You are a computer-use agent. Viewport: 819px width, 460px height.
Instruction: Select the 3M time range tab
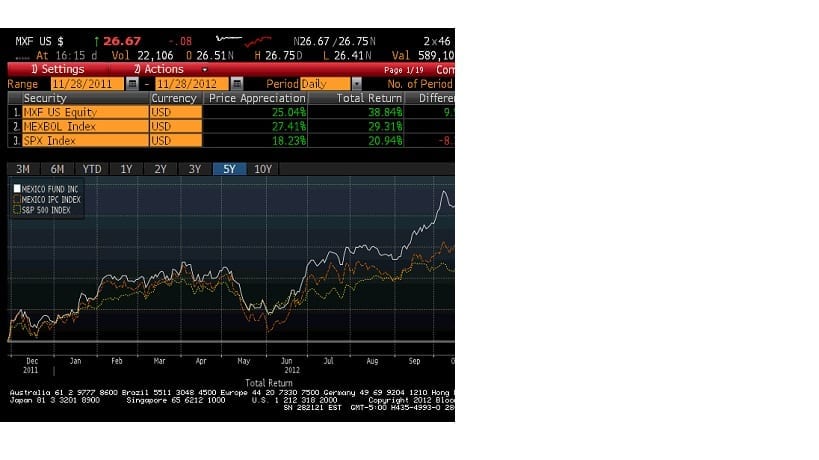pos(23,169)
